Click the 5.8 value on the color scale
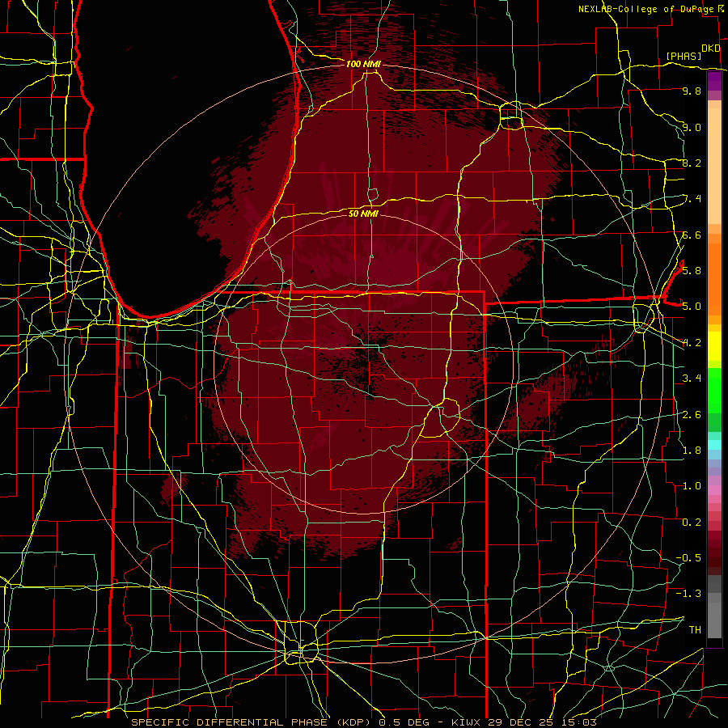 click(x=692, y=270)
